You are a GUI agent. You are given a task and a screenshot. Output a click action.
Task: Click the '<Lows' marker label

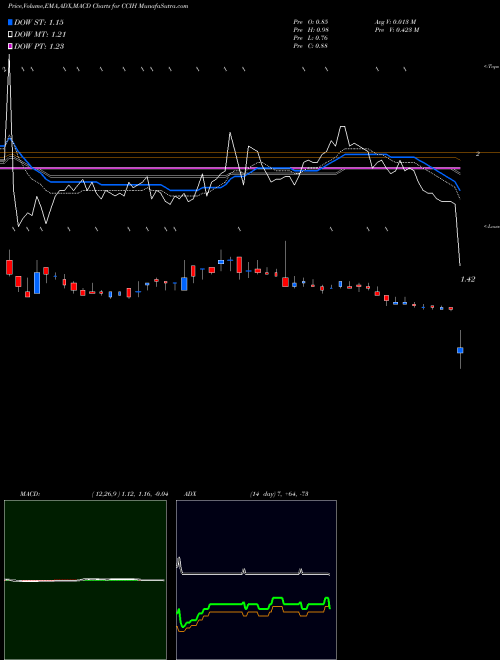[492, 226]
